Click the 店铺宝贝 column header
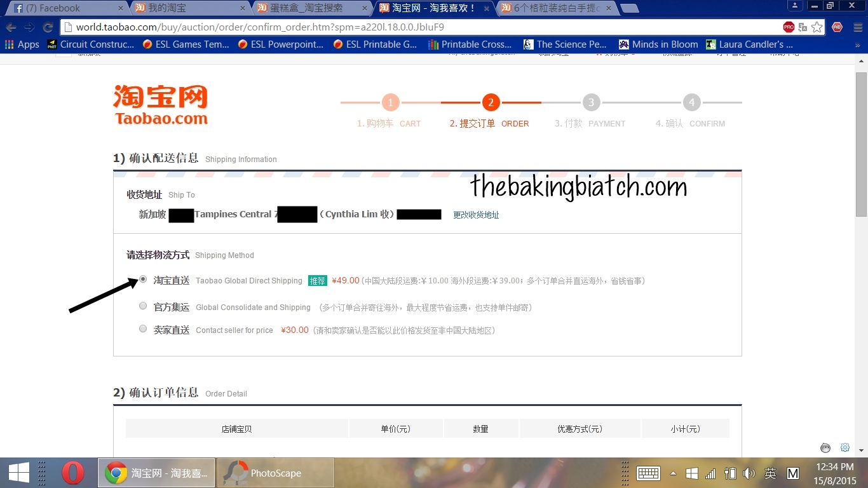 (x=236, y=429)
